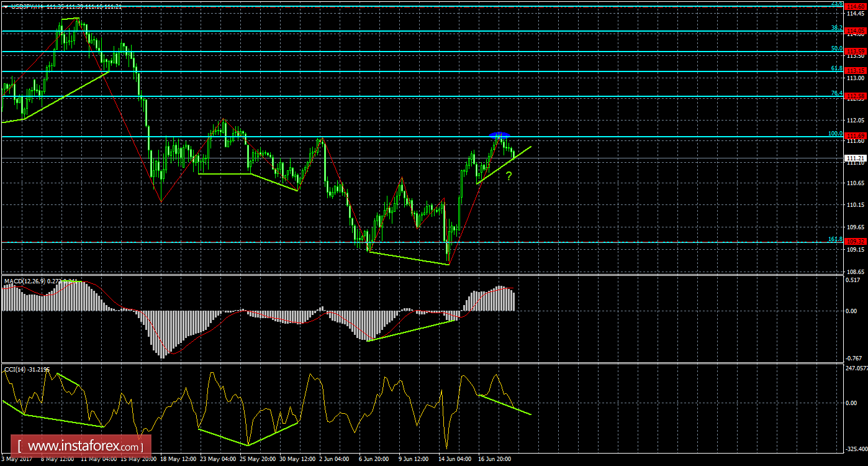Click the 23 May 04:00 date label
This screenshot has height=466, width=868.
tap(218, 459)
